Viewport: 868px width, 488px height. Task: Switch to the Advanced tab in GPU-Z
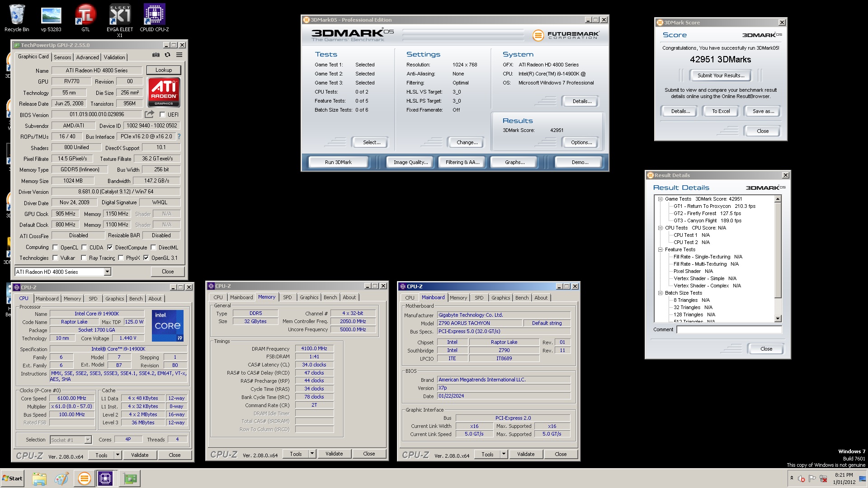87,57
